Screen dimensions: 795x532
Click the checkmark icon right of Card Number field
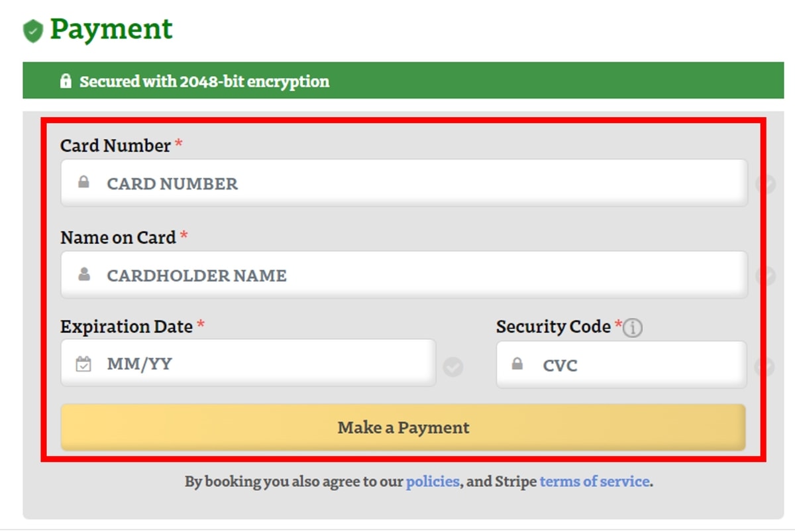765,184
